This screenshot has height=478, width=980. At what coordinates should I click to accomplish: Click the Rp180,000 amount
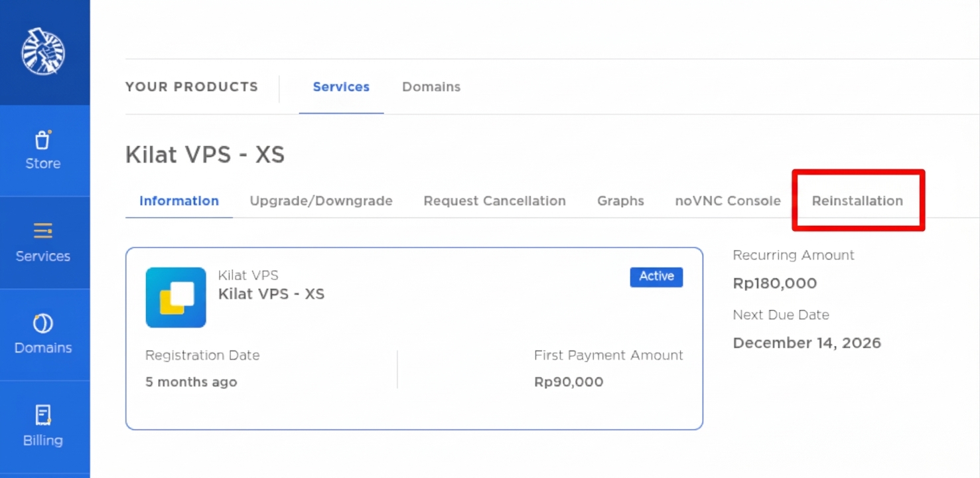coord(775,283)
